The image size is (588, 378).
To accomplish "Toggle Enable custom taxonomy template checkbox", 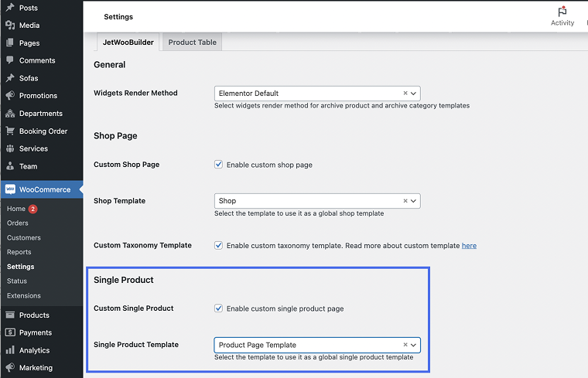I will point(218,245).
